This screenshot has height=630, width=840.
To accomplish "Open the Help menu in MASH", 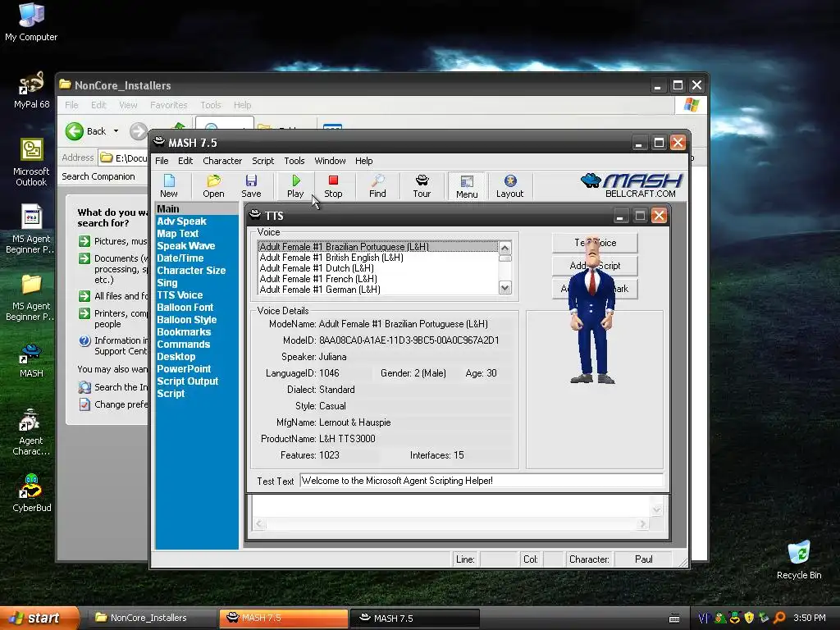I will pyautogui.click(x=363, y=161).
